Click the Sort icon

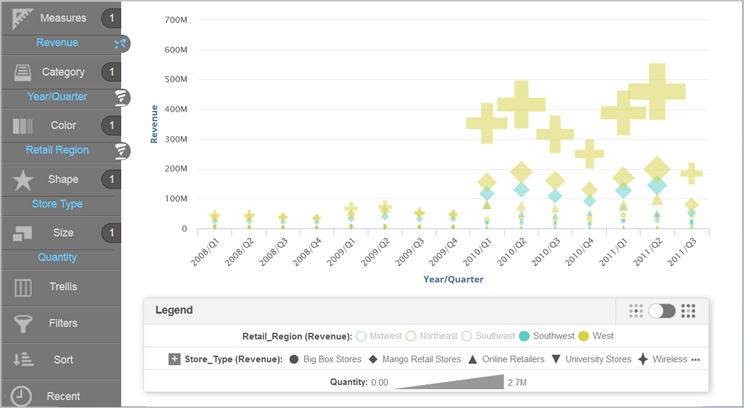23,360
